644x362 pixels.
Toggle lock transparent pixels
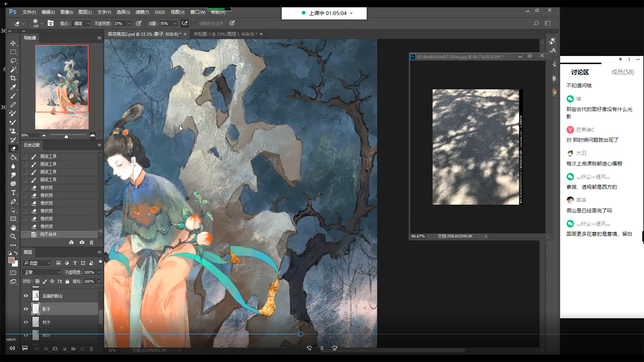coord(37,282)
